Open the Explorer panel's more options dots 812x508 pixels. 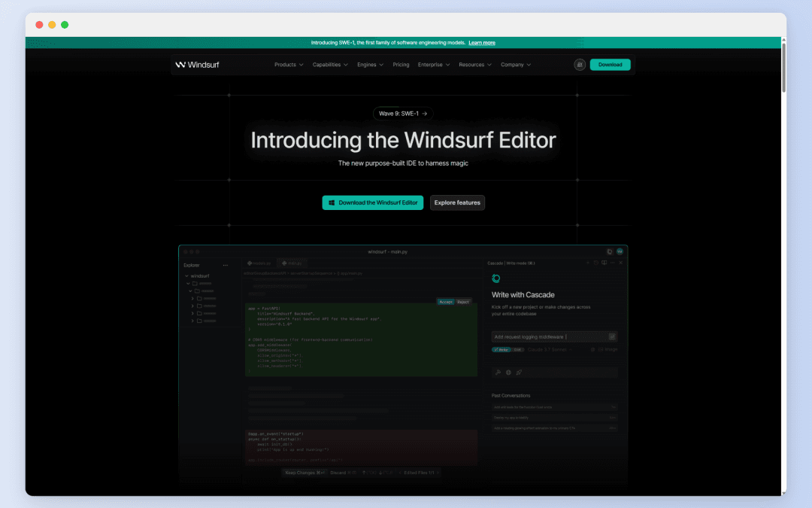click(x=226, y=266)
